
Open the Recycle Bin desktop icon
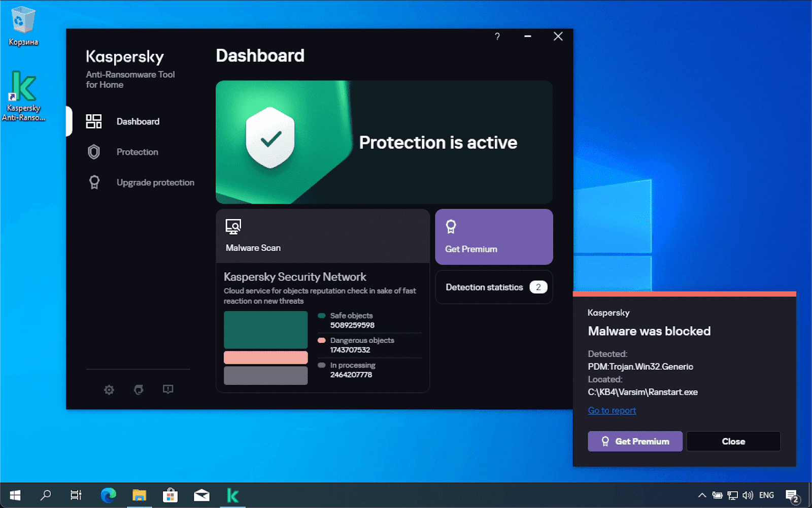[23, 26]
